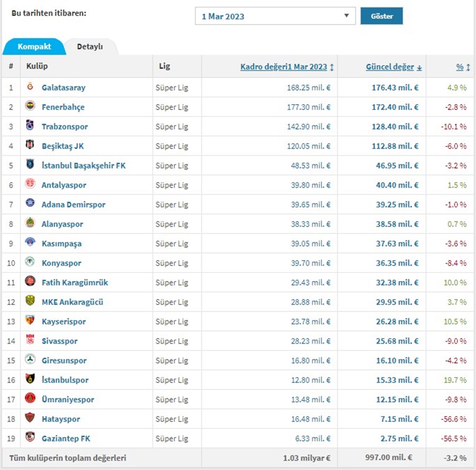Click the Beşiktaş JK club crest icon
The height and width of the screenshot is (470, 476).
30,145
